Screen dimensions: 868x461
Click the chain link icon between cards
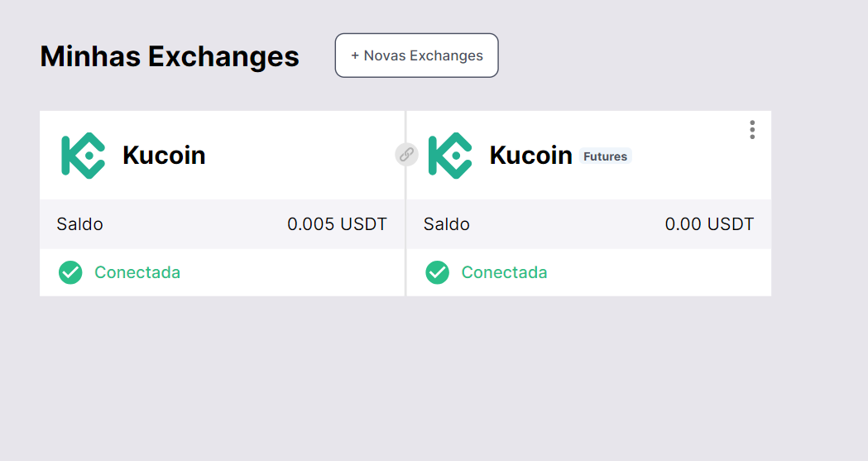(406, 154)
